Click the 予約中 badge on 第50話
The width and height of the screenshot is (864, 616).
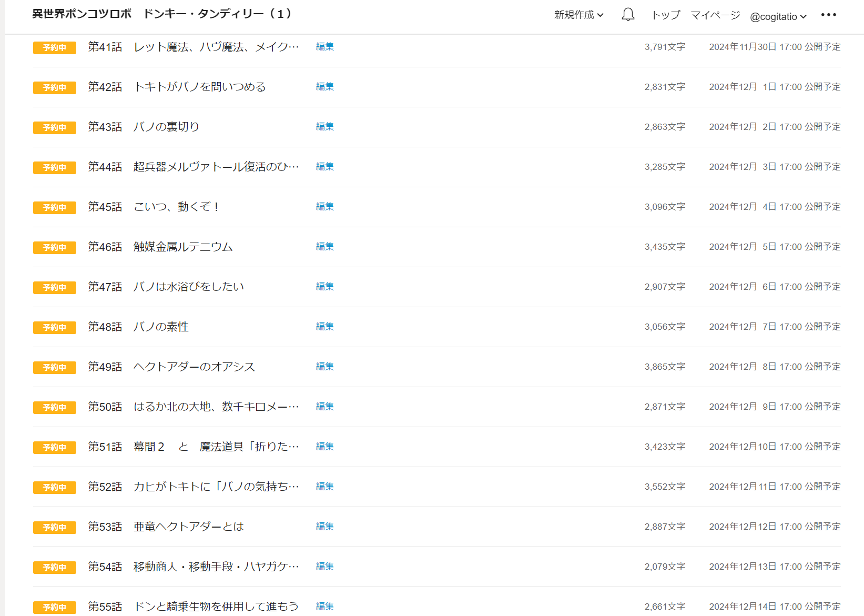click(x=55, y=407)
